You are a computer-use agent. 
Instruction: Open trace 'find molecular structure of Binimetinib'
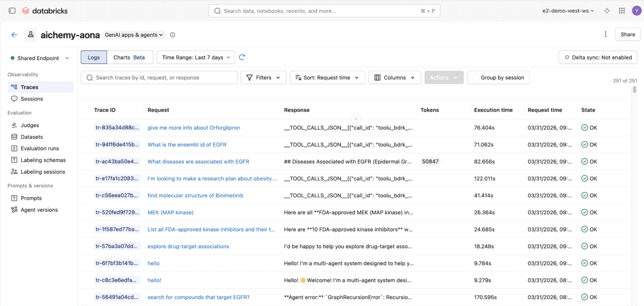click(x=195, y=195)
